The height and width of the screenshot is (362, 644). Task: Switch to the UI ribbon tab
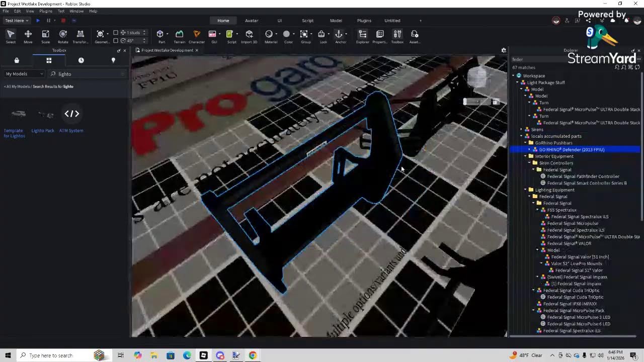tap(280, 21)
